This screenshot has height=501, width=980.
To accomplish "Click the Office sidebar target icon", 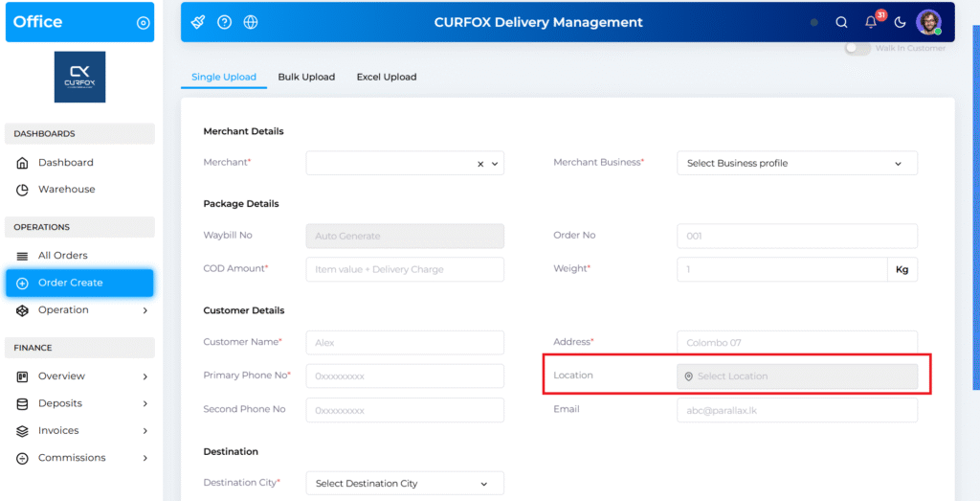I will tap(144, 23).
